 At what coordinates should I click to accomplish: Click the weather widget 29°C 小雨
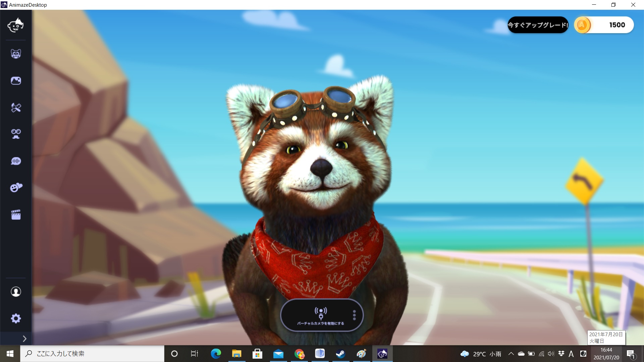pos(481,354)
